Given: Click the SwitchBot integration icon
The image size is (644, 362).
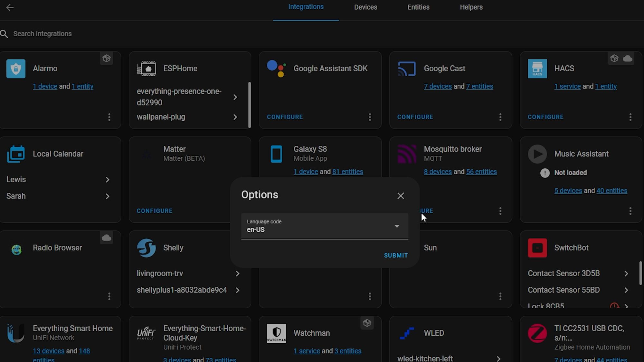Looking at the screenshot, I should pos(537,247).
